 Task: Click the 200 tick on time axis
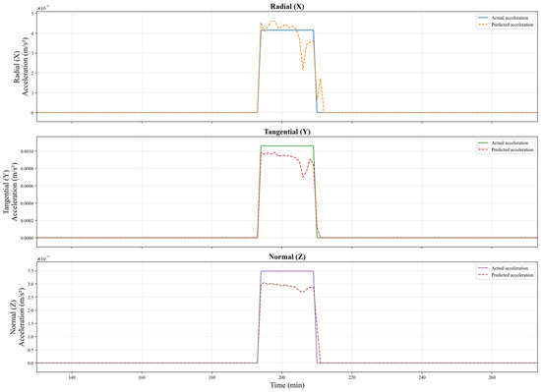pyautogui.click(x=281, y=377)
